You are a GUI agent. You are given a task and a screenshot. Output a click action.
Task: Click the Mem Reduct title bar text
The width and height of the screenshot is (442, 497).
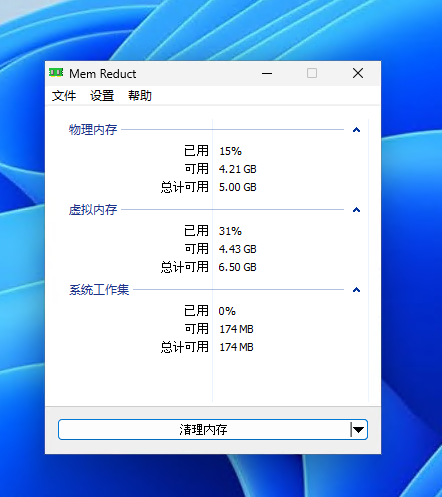[x=103, y=74]
